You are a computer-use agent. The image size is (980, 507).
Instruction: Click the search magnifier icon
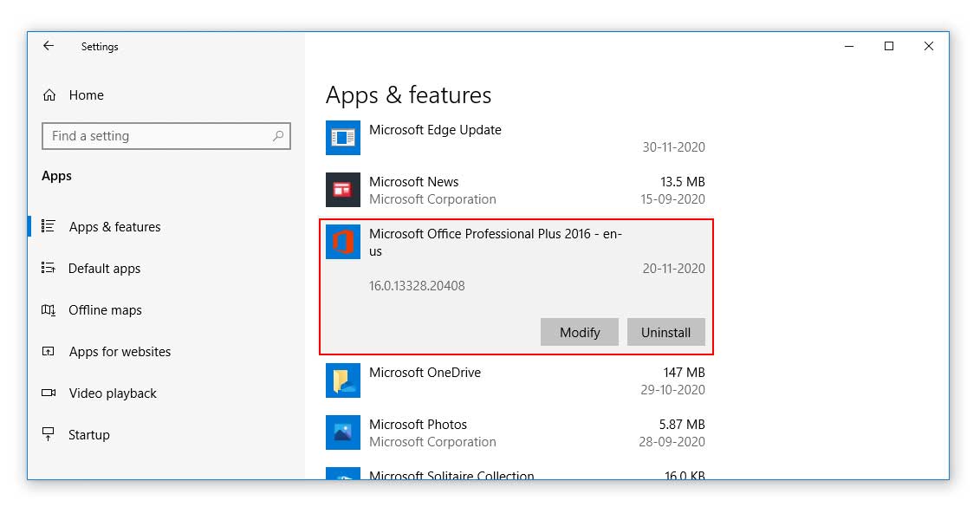(278, 136)
